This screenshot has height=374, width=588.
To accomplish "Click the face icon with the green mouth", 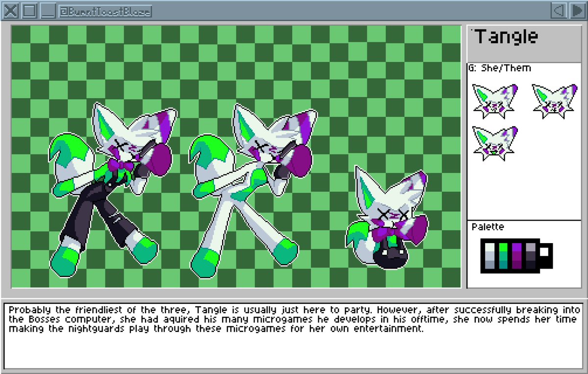I will point(495,143).
